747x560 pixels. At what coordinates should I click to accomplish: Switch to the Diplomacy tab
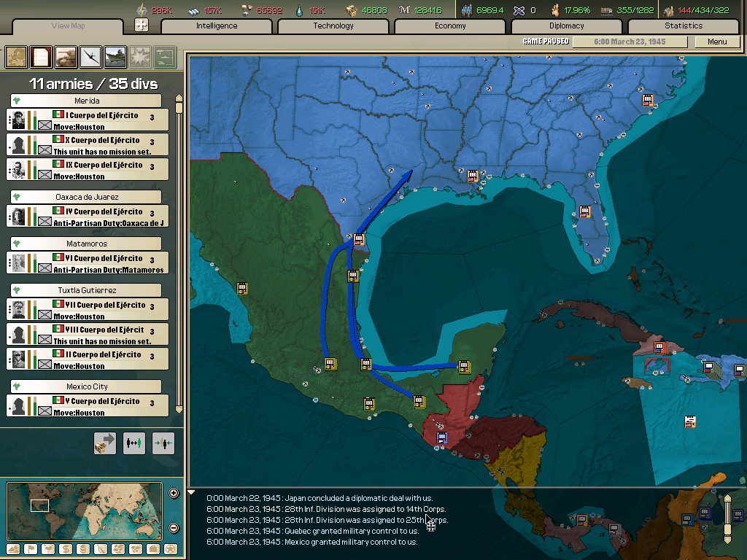[x=568, y=26]
